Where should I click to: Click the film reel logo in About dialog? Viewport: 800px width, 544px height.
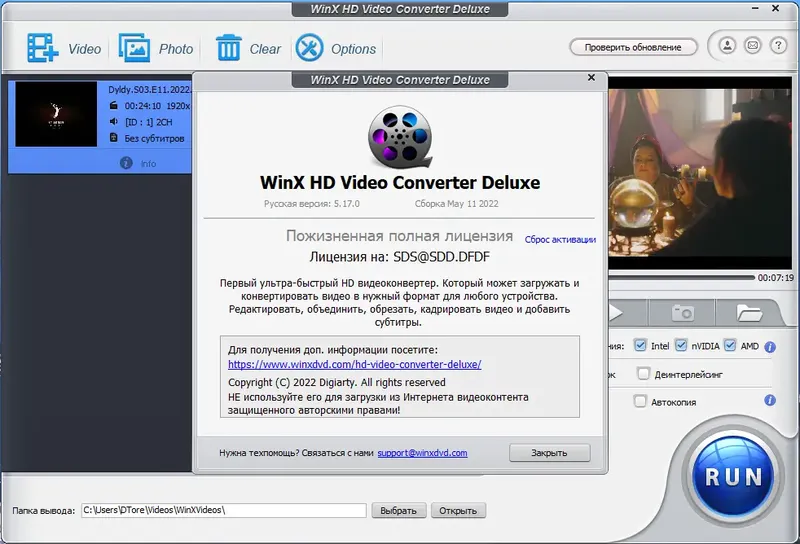pyautogui.click(x=401, y=137)
